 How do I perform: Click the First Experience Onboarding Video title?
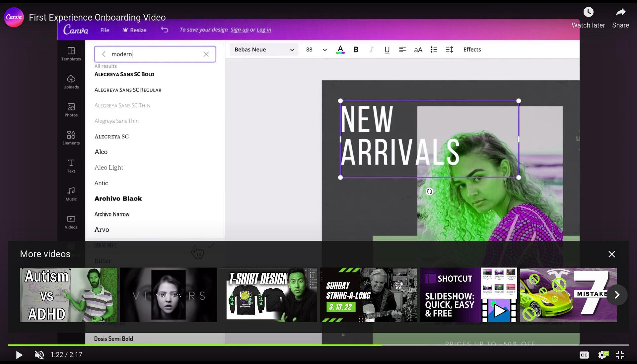pos(97,17)
